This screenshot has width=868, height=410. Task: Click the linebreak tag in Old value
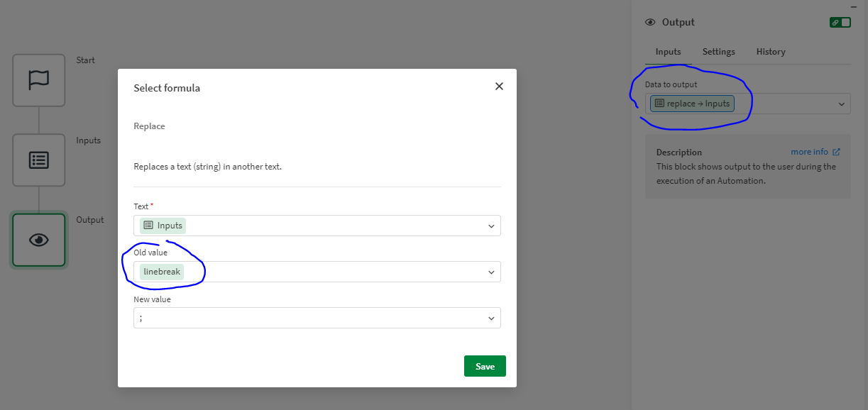[x=162, y=272]
